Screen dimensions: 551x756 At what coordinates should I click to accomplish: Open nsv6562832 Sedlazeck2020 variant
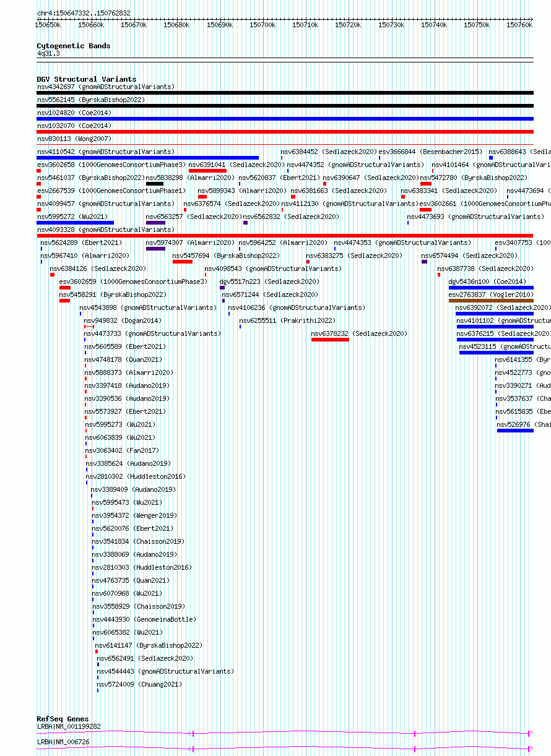click(291, 217)
